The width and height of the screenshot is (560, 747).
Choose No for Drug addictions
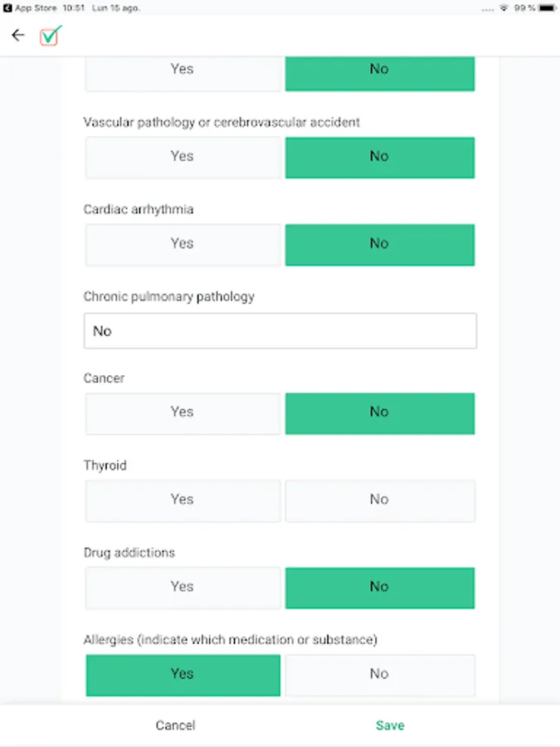(x=379, y=588)
